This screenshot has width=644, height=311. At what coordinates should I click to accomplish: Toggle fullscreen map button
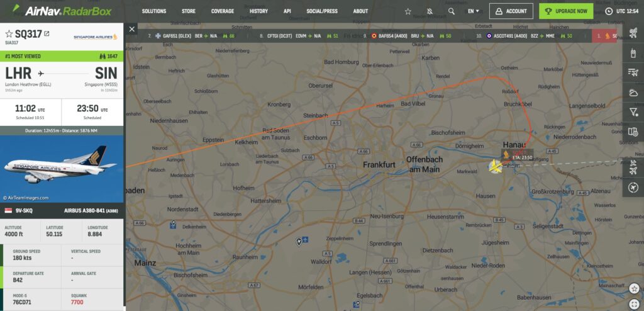[634, 303]
